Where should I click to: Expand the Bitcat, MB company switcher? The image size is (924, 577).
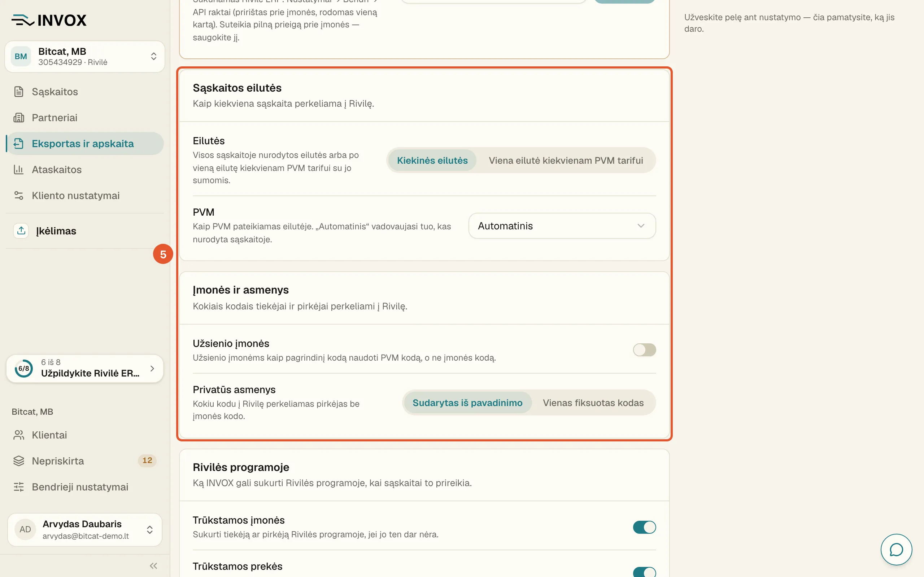[85, 57]
